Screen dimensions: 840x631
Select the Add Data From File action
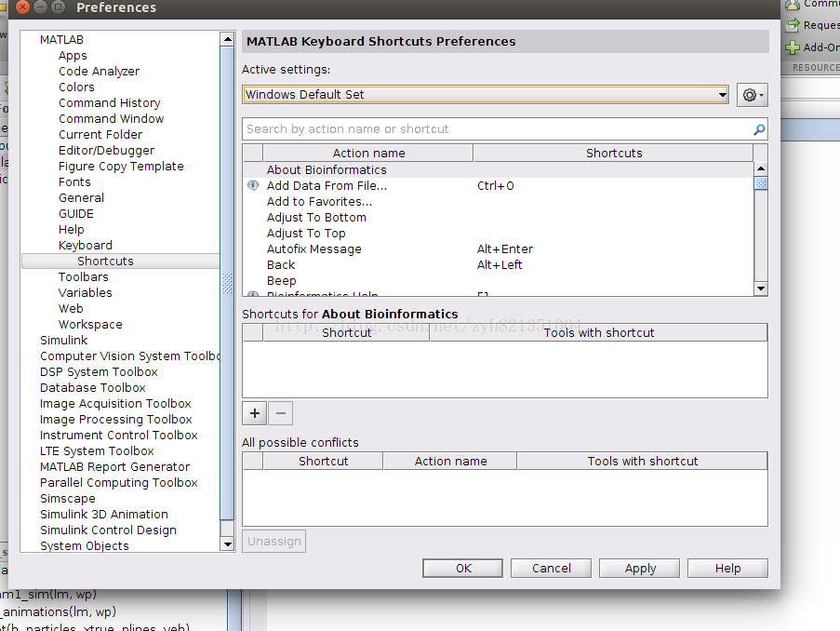pos(499,185)
